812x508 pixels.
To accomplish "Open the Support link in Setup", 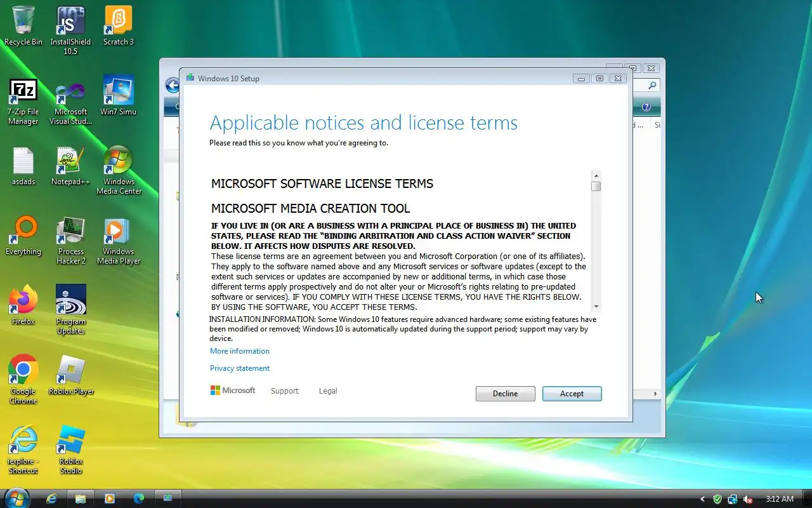I will [x=285, y=391].
